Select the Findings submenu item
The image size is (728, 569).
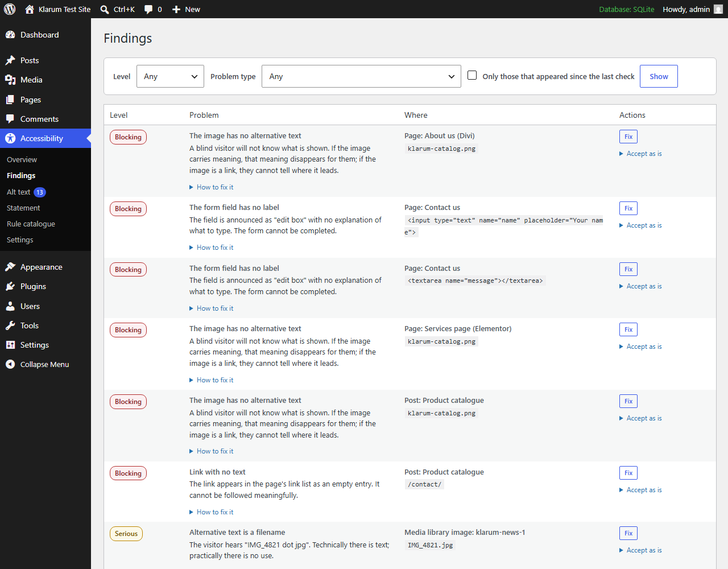21,176
